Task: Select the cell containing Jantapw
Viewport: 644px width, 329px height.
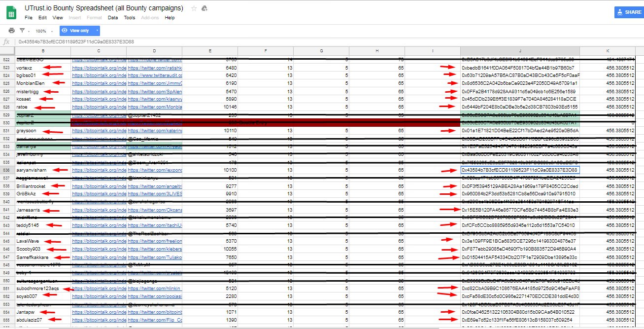Action: point(43,312)
